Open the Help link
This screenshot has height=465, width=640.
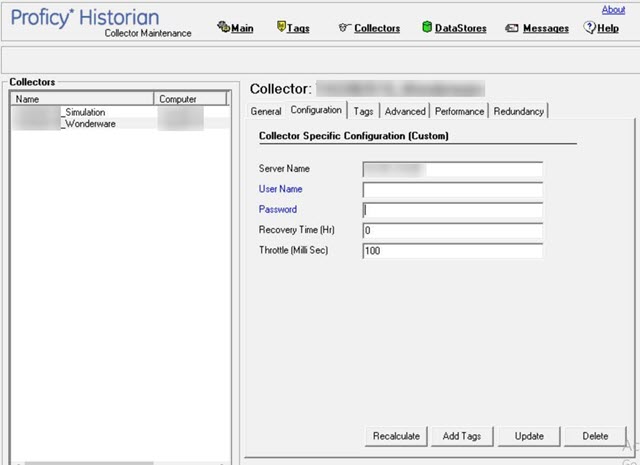[608, 28]
